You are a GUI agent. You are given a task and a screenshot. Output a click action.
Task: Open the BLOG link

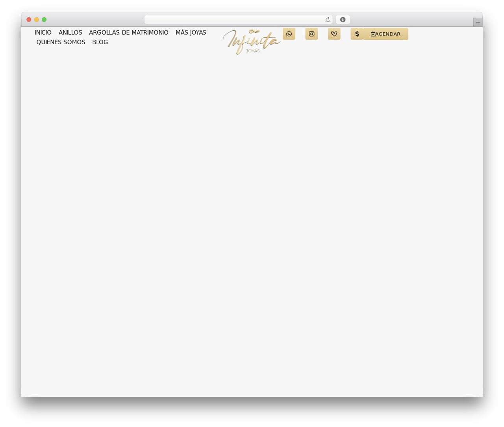coord(100,42)
